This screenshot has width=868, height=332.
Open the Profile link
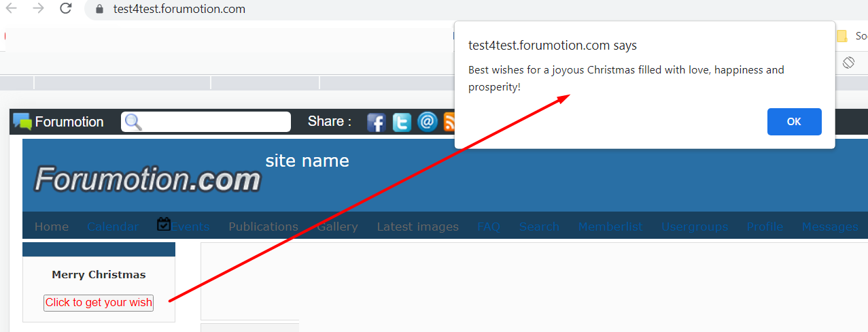(765, 227)
